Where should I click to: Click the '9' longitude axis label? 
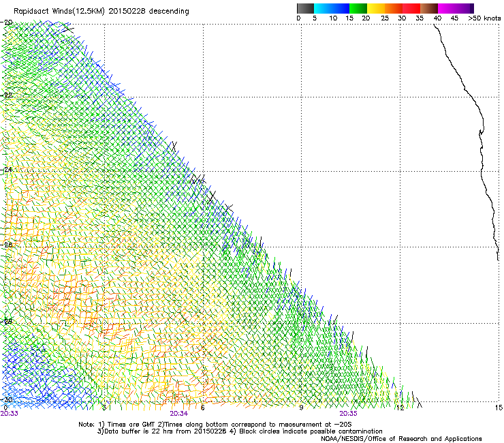click(301, 408)
